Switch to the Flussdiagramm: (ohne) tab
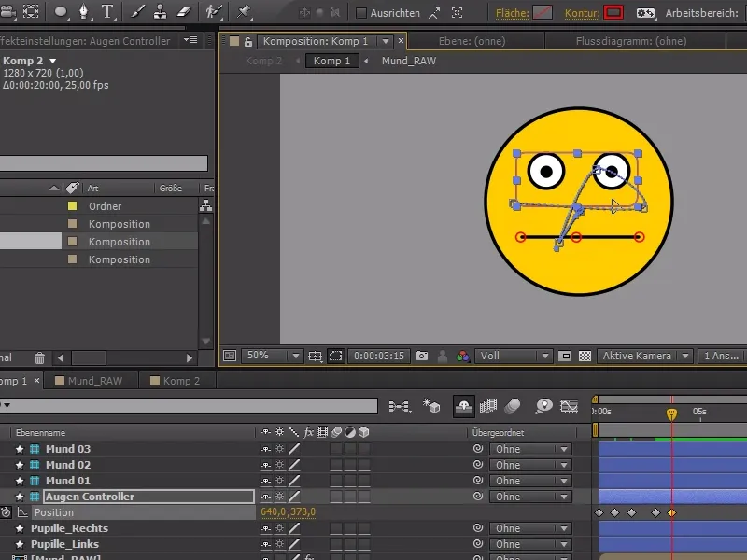The height and width of the screenshot is (560, 747). (631, 41)
